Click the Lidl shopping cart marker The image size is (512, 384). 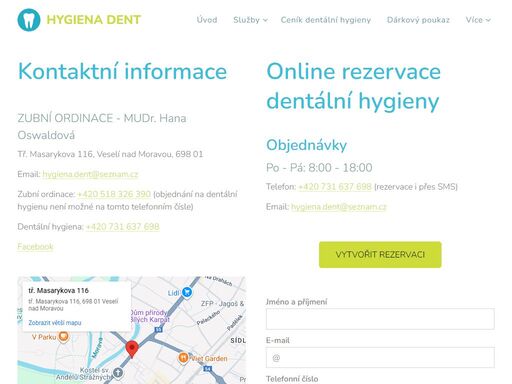click(187, 292)
